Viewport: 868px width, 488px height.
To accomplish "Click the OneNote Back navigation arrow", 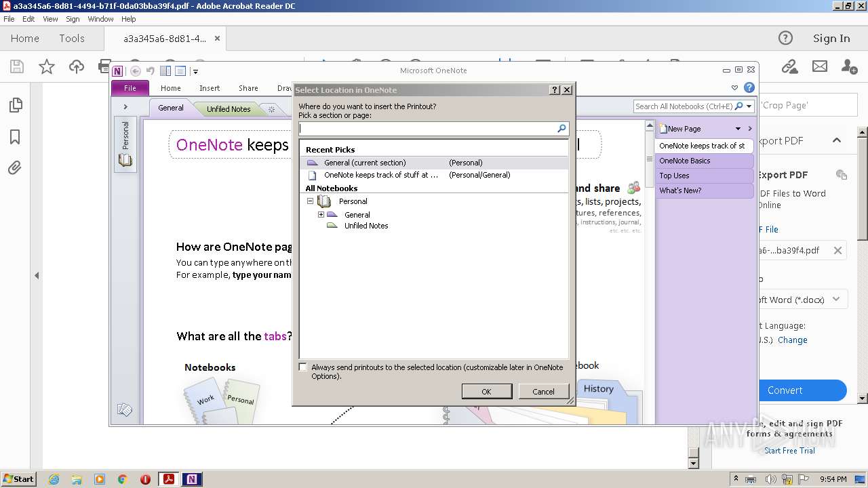I will 136,71.
